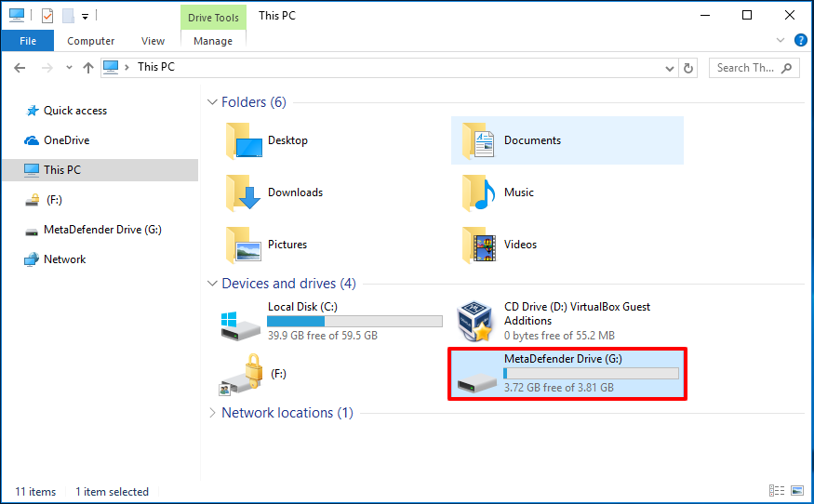Click the computer icon in the address bar
The image size is (814, 504).
111,67
